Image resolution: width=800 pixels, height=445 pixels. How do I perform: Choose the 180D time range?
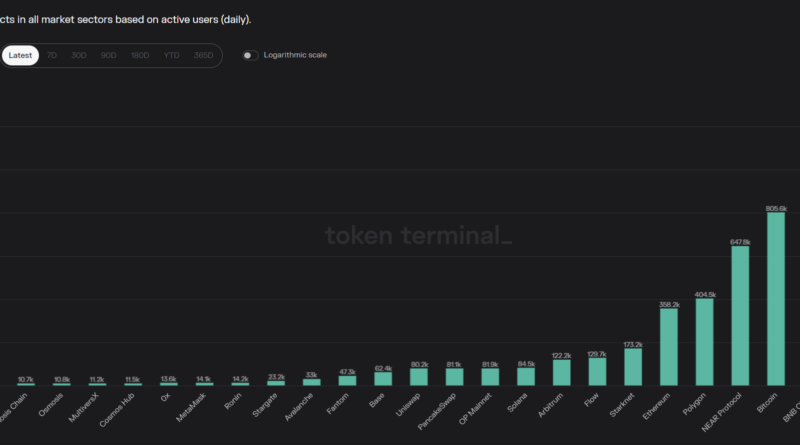pyautogui.click(x=139, y=55)
